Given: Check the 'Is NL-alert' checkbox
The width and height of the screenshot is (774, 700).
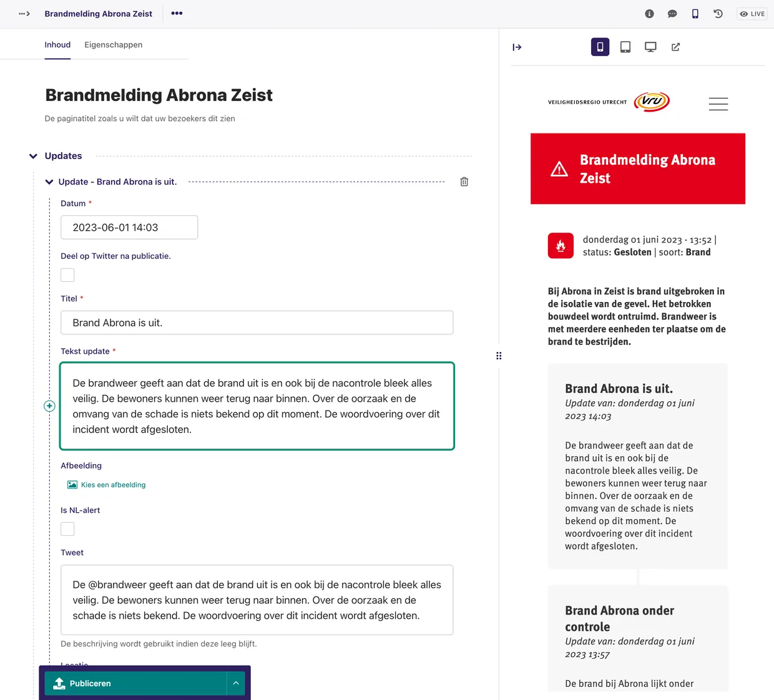Looking at the screenshot, I should [x=67, y=528].
